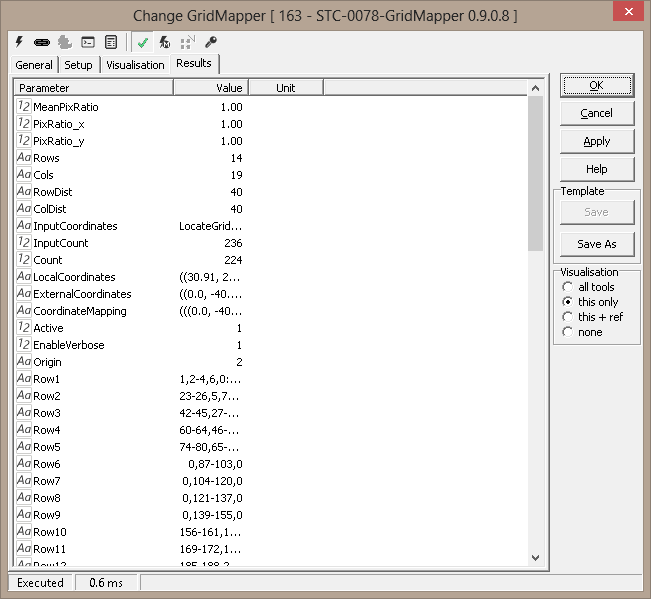This screenshot has width=651, height=599.
Task: Select the 'this + ref' visualisation option
Action: (568, 317)
